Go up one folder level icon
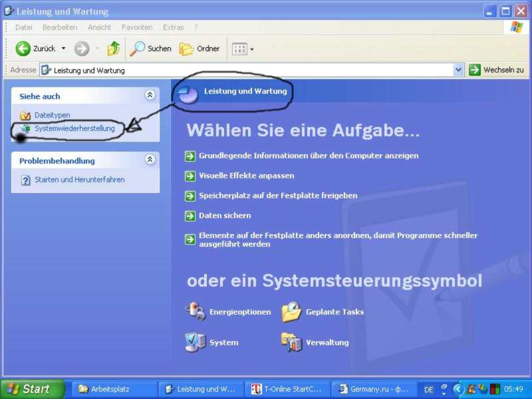This screenshot has width=532, height=399. pos(114,49)
